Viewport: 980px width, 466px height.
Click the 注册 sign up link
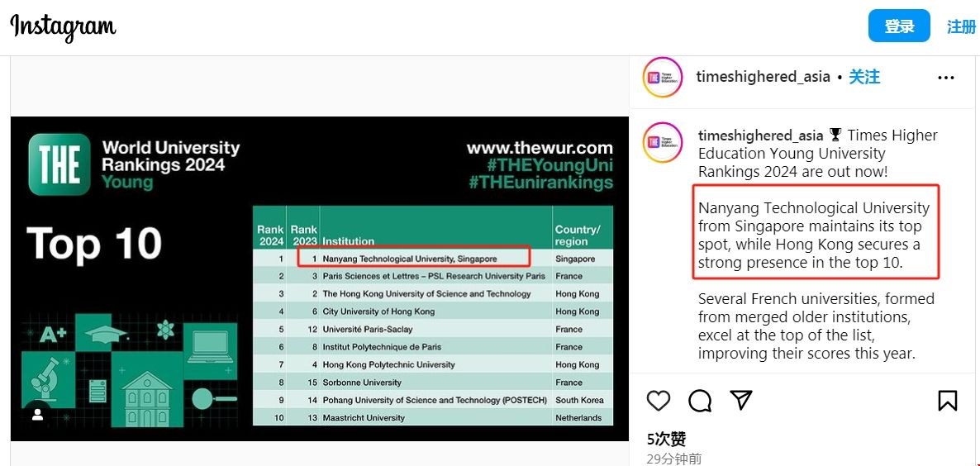[961, 26]
